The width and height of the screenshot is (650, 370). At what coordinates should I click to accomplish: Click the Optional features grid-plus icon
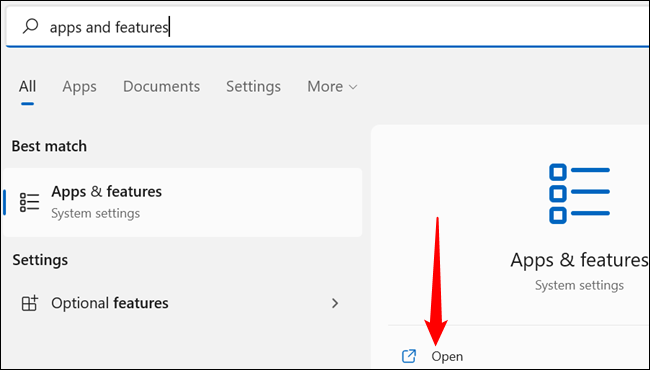point(29,303)
